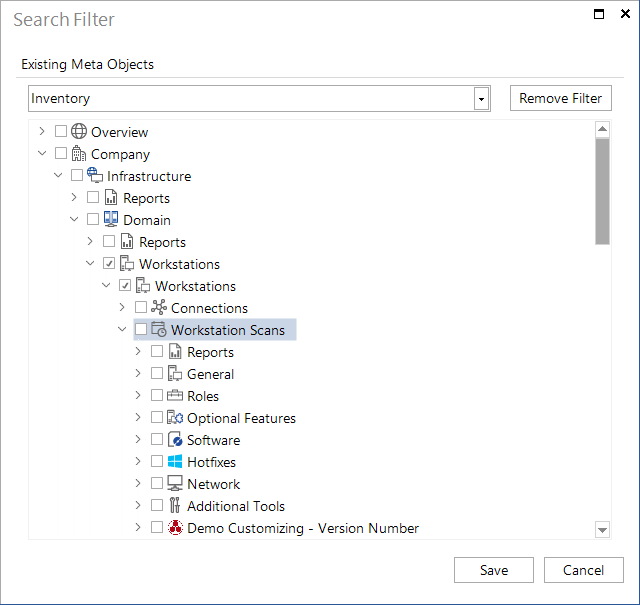Click the scrollbar down arrow
640x605 pixels.
pyautogui.click(x=602, y=530)
